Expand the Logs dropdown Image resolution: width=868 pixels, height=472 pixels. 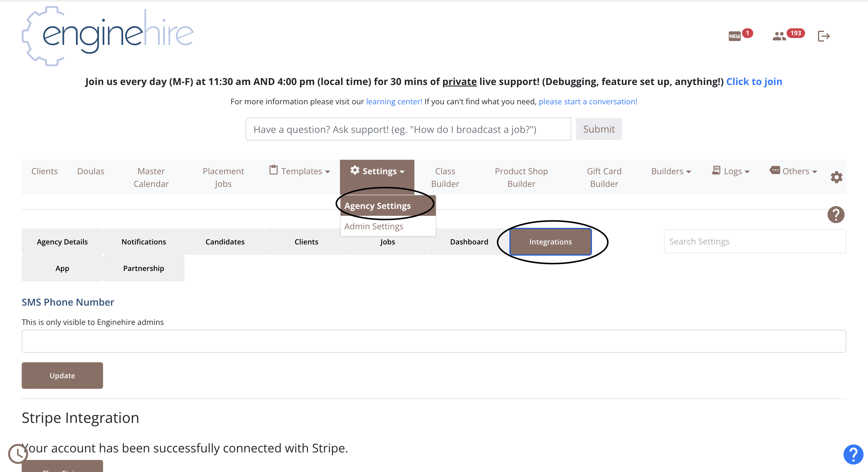731,171
